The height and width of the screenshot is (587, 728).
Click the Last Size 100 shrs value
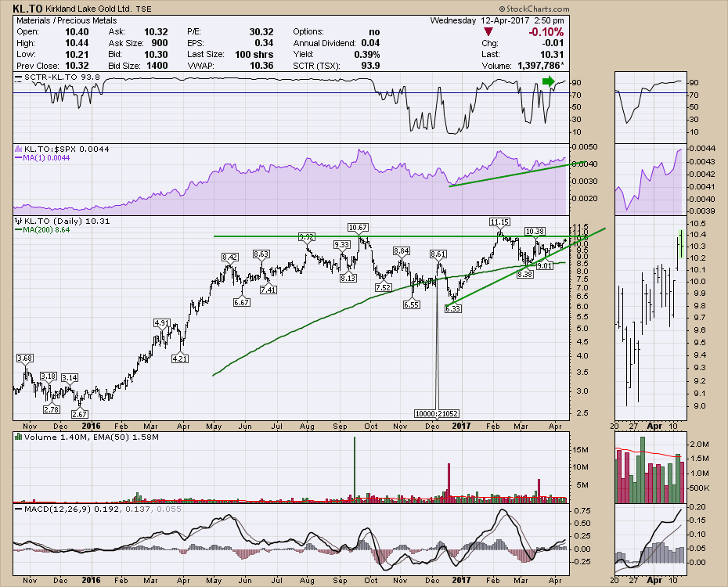pyautogui.click(x=254, y=54)
